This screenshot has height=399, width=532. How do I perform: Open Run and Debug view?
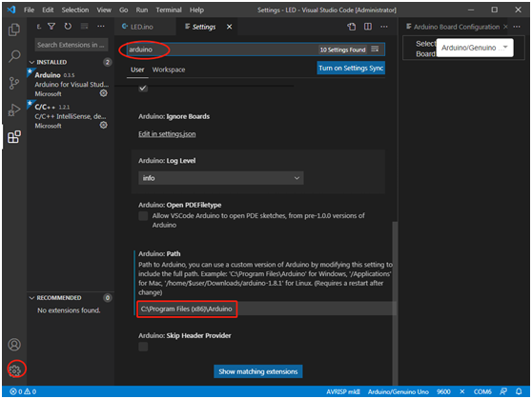(x=14, y=110)
